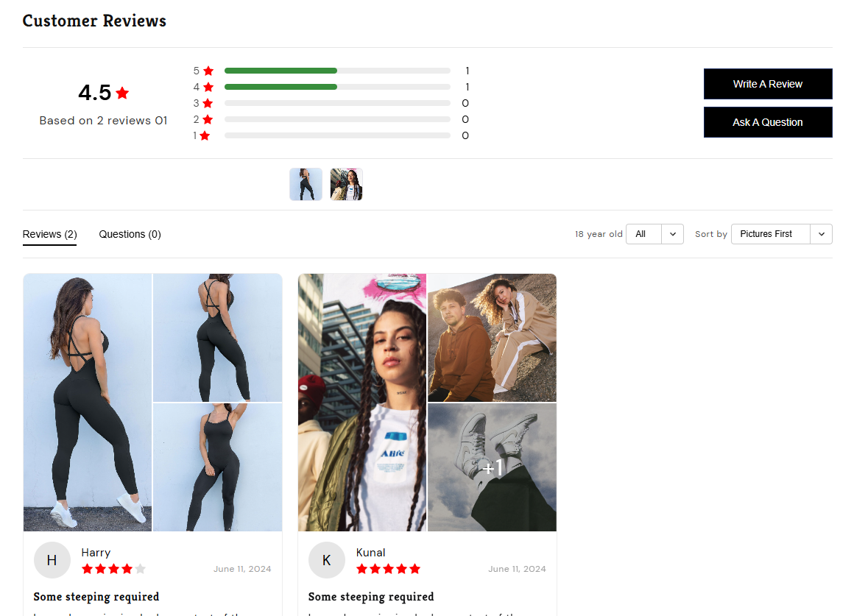Click Harry's review title Some steeping required

pyautogui.click(x=96, y=597)
